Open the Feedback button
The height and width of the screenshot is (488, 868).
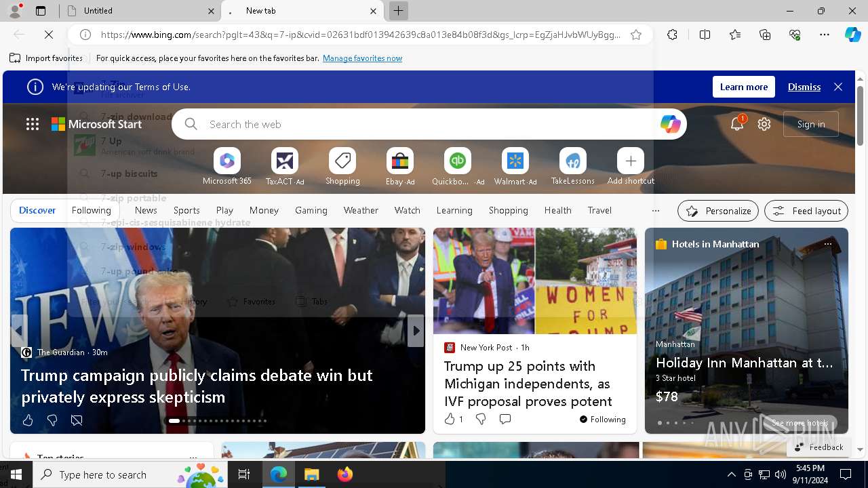pyautogui.click(x=818, y=447)
